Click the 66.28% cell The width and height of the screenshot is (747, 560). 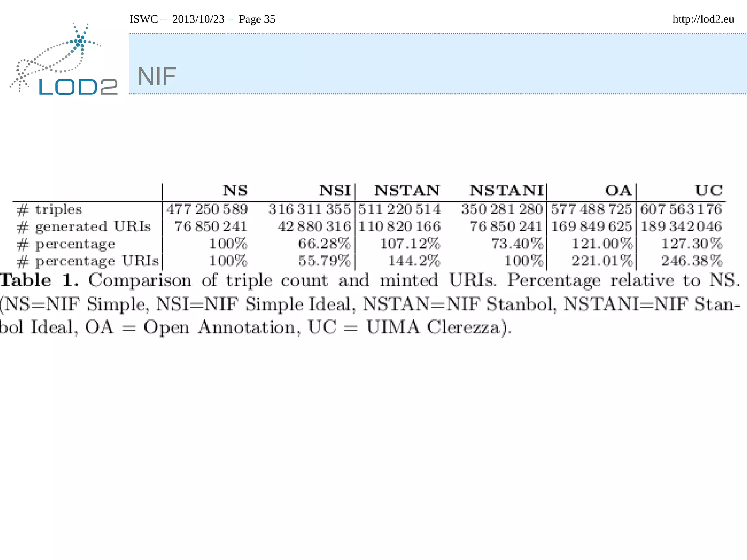point(324,244)
